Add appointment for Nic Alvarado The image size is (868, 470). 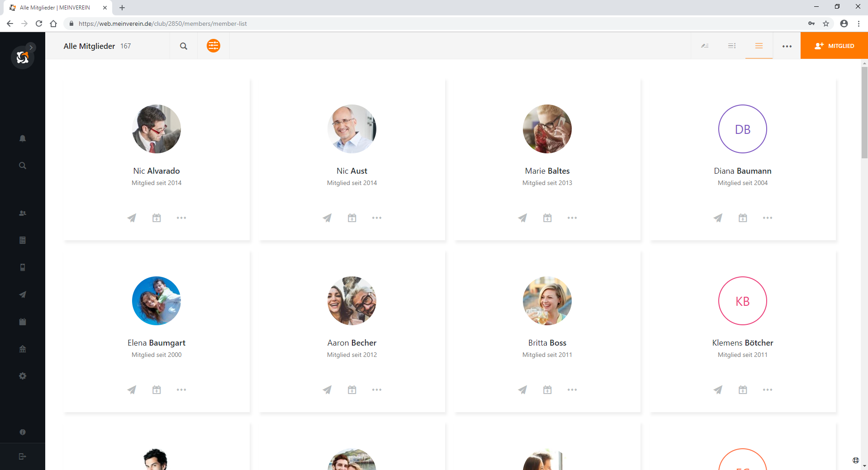pyautogui.click(x=157, y=218)
